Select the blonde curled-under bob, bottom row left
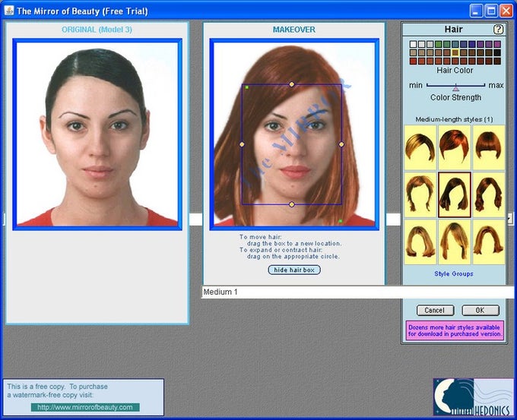Image resolution: width=517 pixels, height=420 pixels. coord(420,242)
